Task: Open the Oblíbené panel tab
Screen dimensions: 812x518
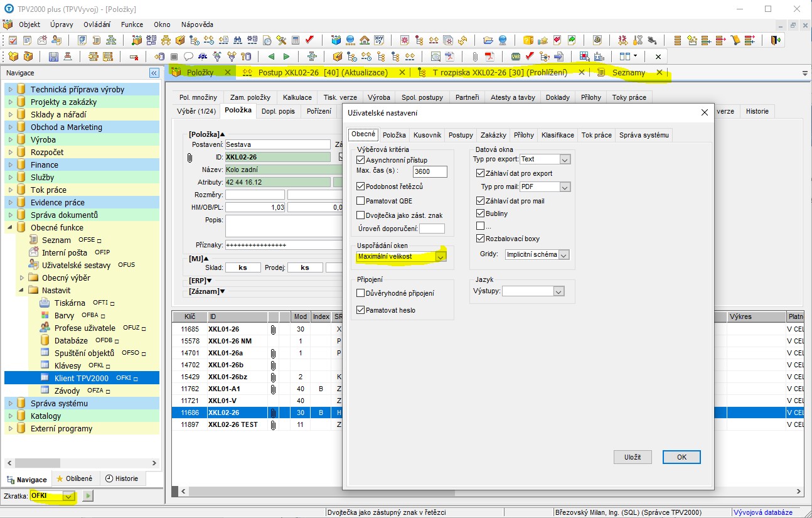Action: 75,478
